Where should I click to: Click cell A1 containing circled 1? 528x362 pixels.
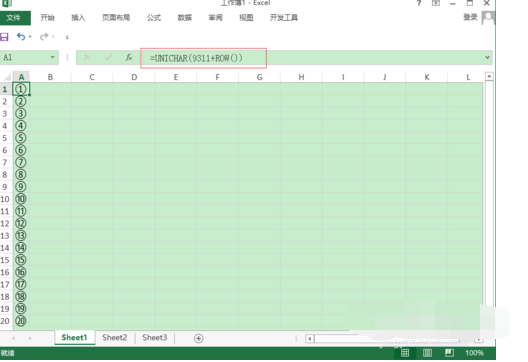[21, 89]
